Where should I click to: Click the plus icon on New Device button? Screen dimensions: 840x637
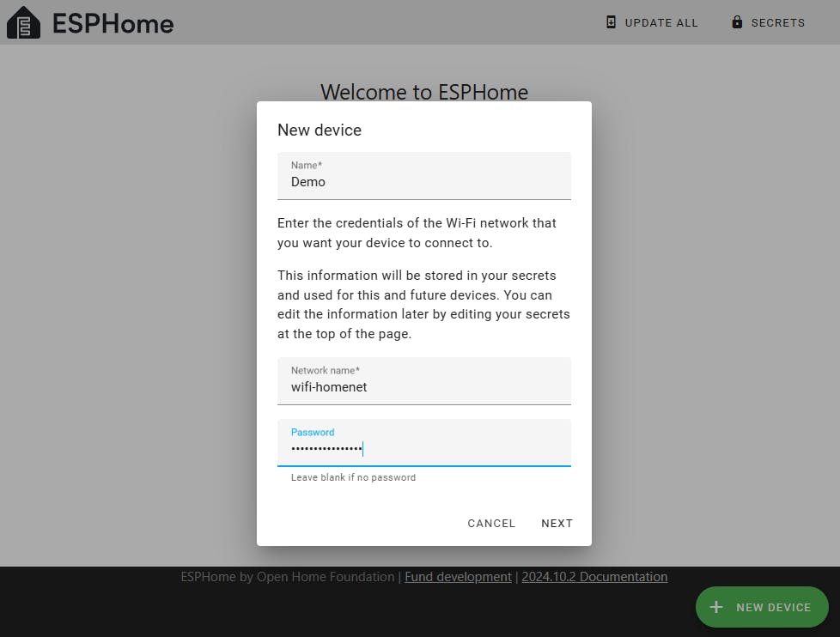pyautogui.click(x=716, y=607)
